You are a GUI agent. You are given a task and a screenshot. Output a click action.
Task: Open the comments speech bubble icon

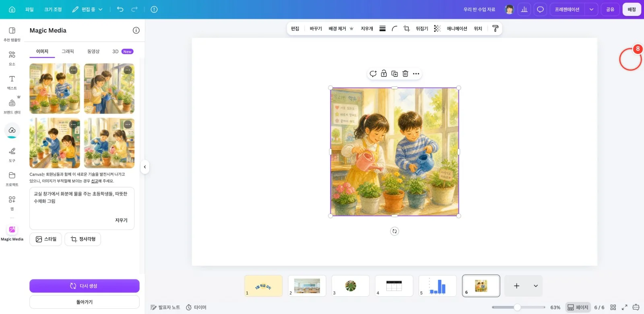click(x=540, y=9)
